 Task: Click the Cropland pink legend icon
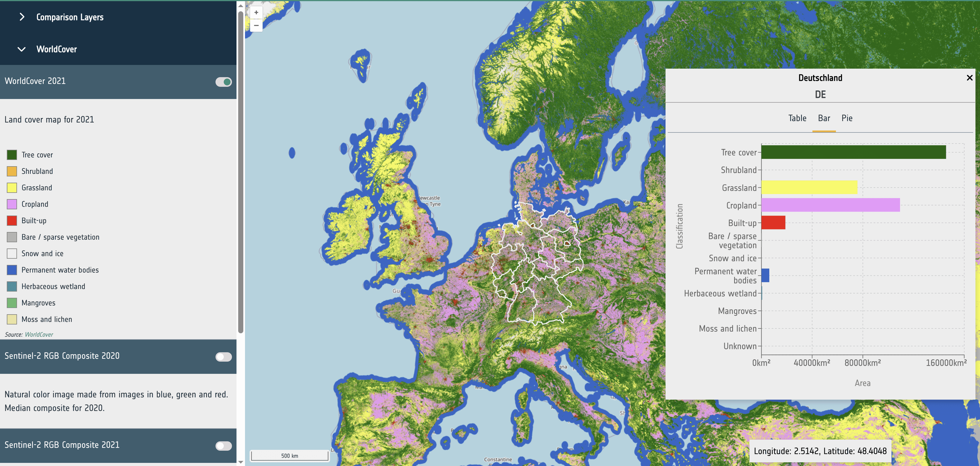coord(12,204)
